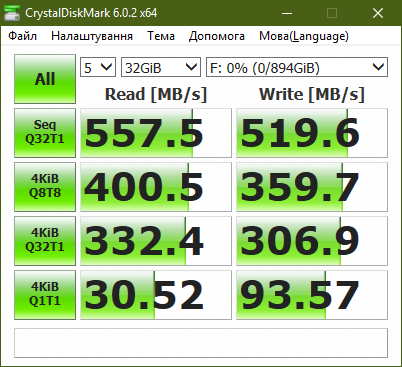Start the Seq Q32T1 test
The width and height of the screenshot is (402, 367).
45,133
